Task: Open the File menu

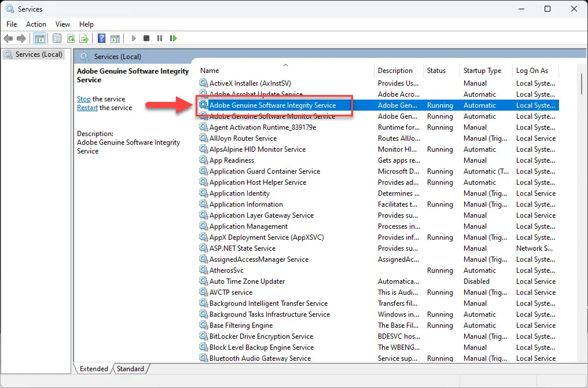Action: point(12,24)
